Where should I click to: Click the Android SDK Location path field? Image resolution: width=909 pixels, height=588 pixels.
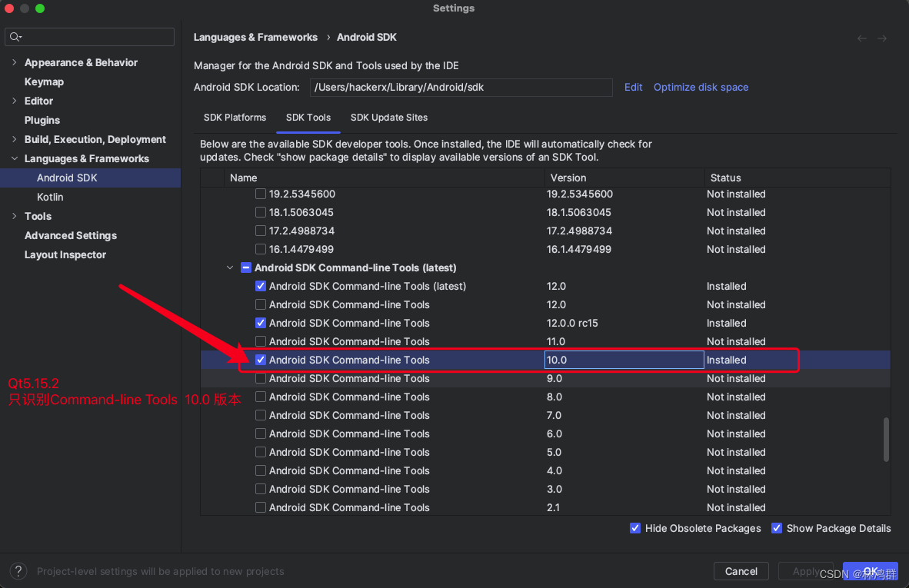[461, 88]
